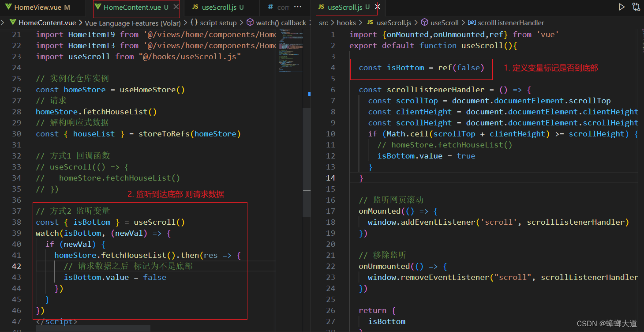
Task: Click 'const isBottom = ref(false)' in useScroll.js
Action: (422, 68)
